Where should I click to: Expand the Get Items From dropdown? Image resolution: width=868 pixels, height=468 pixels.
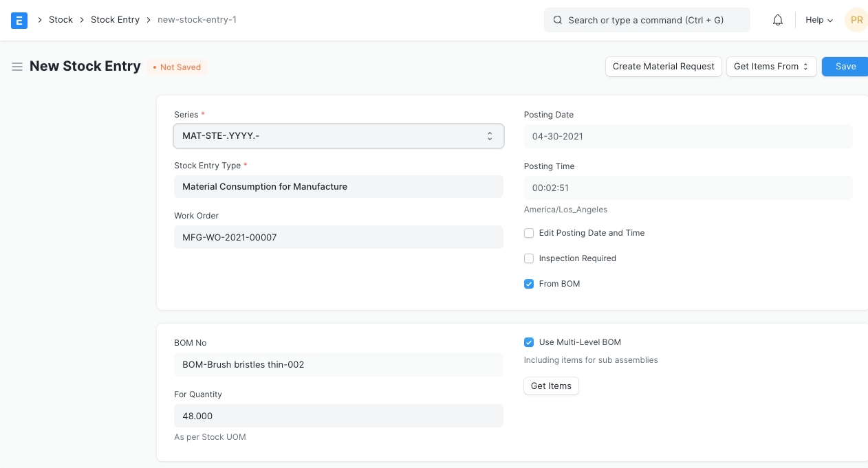pyautogui.click(x=771, y=67)
